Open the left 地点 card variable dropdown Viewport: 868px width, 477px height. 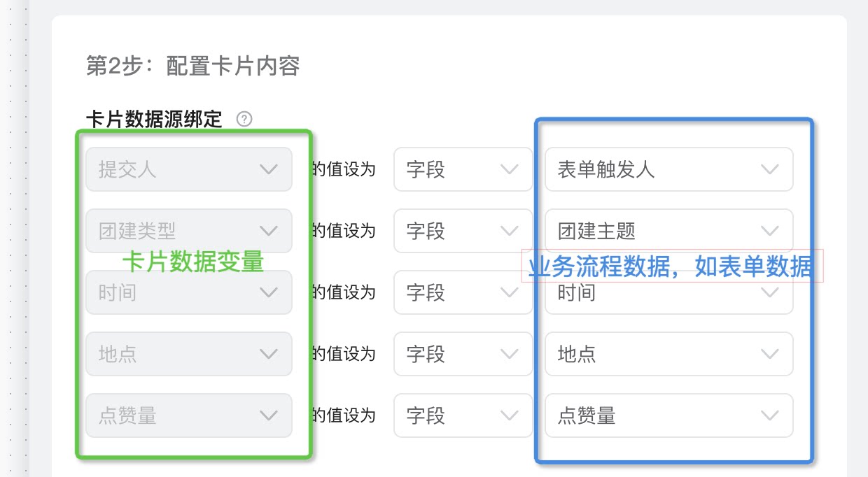(x=189, y=354)
